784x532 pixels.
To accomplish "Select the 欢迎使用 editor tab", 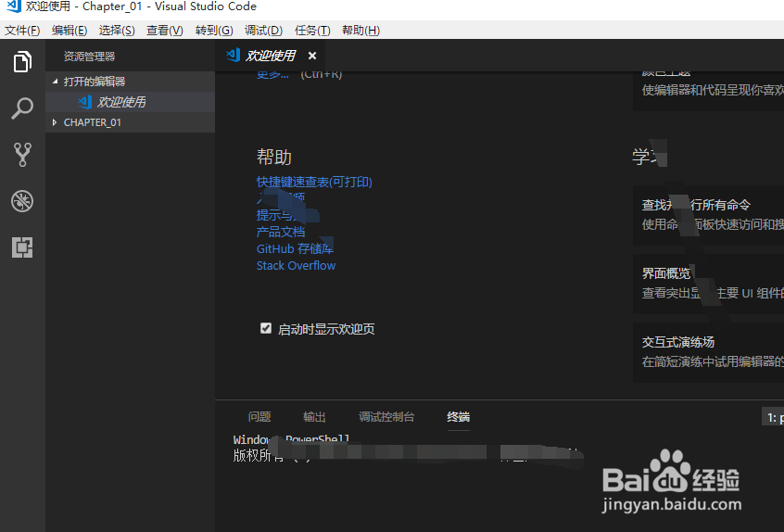I will click(x=271, y=56).
